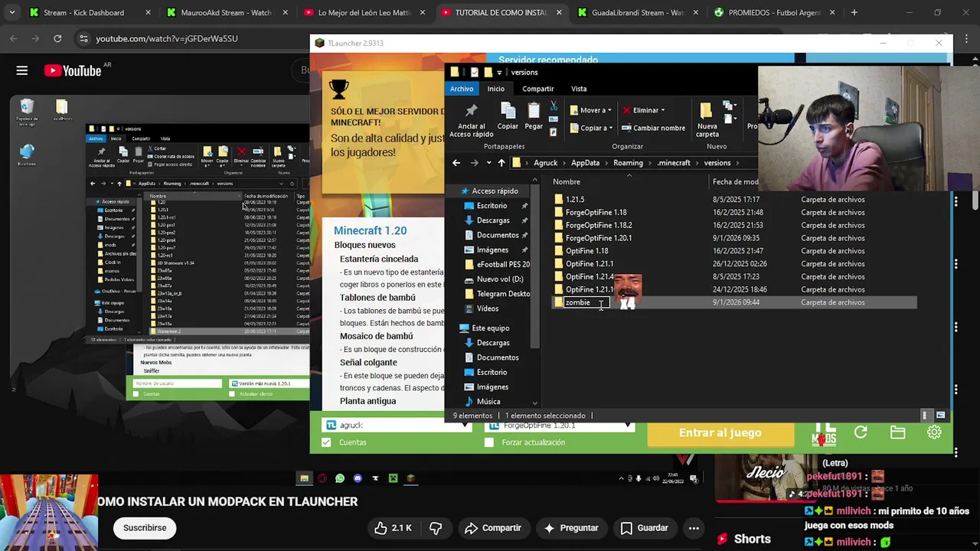Open the Minecraft 1.20 link in TLauncher
The width and height of the screenshot is (980, 551).
(x=370, y=230)
